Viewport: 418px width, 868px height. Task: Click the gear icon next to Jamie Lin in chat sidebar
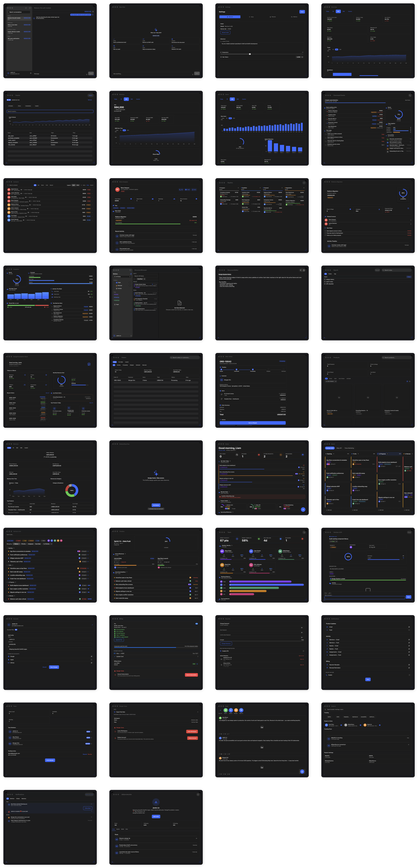coord(30,73)
